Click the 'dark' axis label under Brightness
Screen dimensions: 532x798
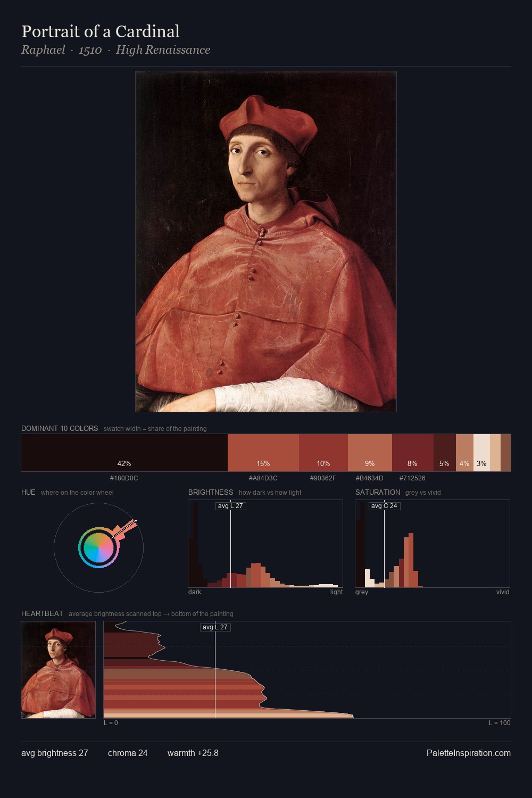(195, 592)
